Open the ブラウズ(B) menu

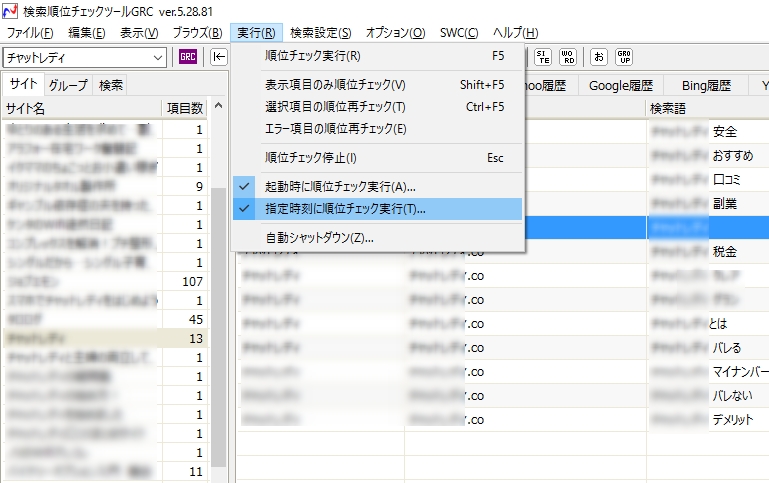198,33
